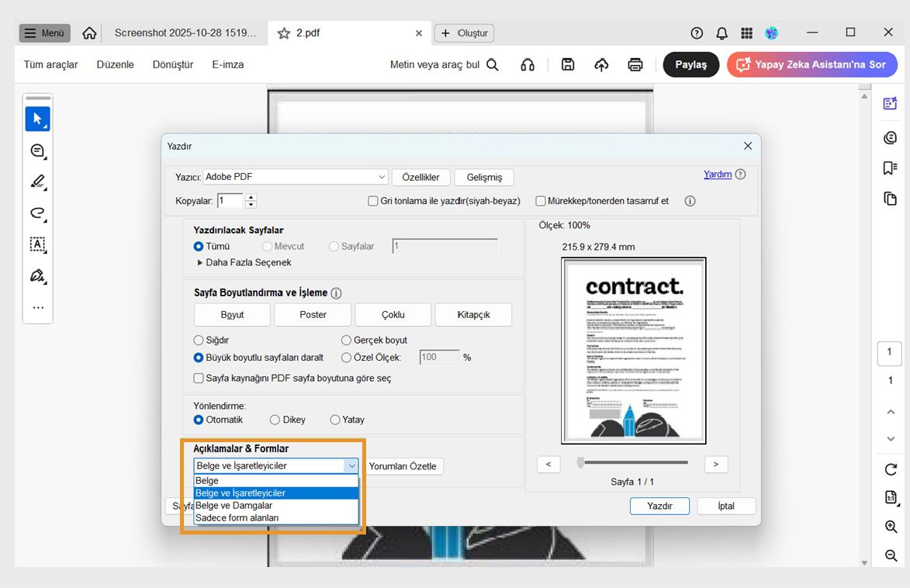Click info icon next to Sayfa Boyutlandırma ve İşleme

[336, 293]
